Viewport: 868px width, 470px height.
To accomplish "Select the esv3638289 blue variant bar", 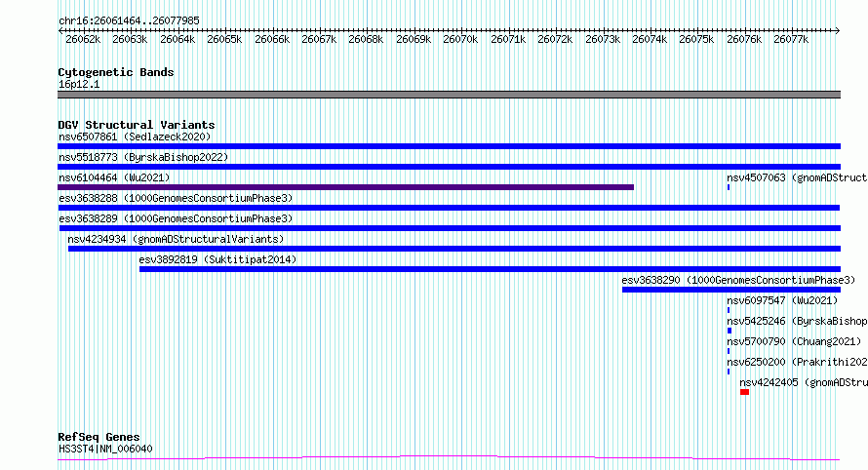I will (x=450, y=228).
